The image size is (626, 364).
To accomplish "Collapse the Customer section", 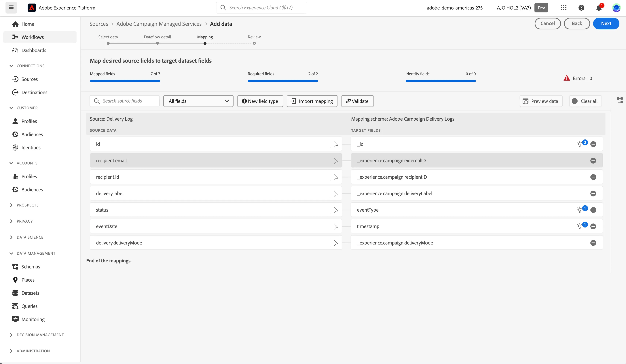I will click(11, 108).
